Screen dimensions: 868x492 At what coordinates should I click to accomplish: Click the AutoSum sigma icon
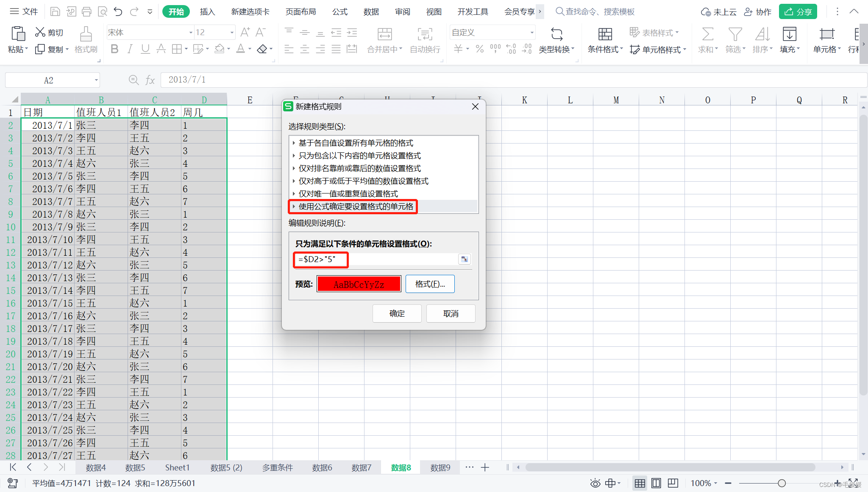pos(707,35)
